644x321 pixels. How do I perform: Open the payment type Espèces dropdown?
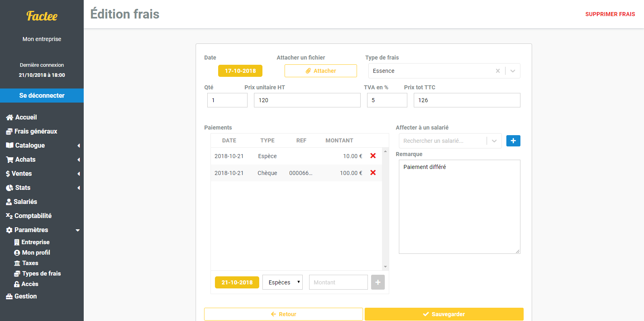tap(283, 282)
